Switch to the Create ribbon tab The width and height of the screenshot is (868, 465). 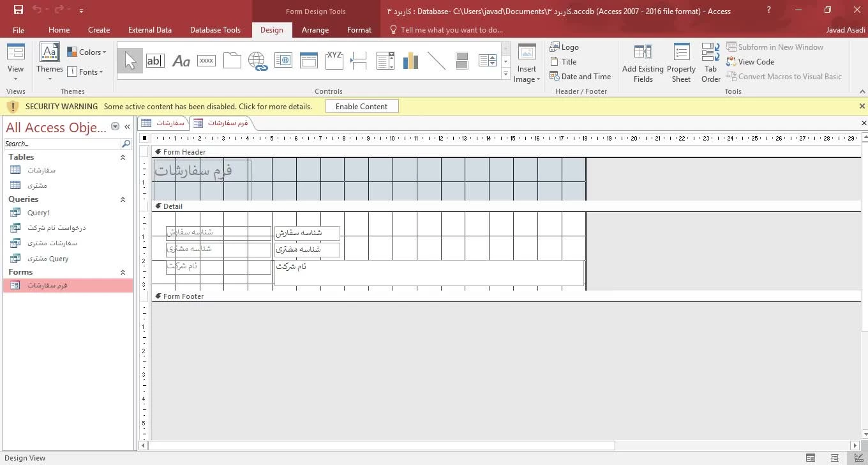(99, 30)
